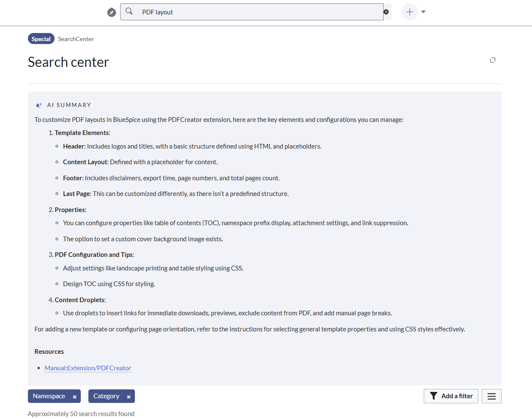Click the magnifier search icon
Viewport: 532px width, 419px height.
pyautogui.click(x=129, y=11)
